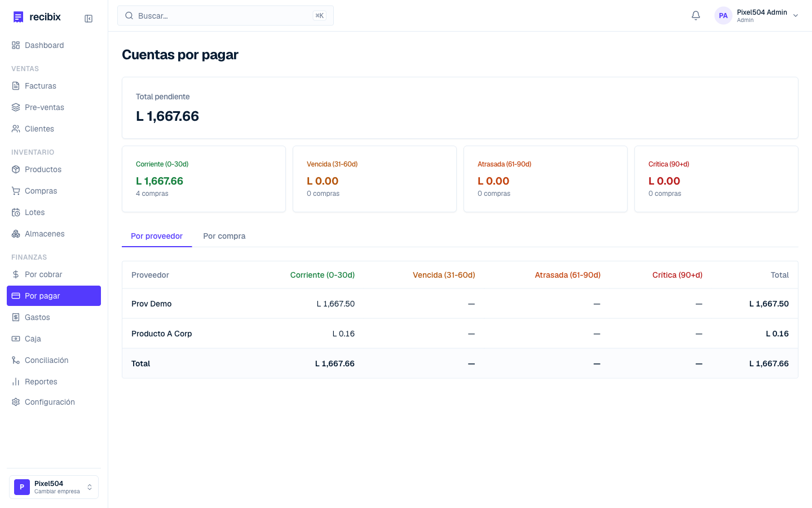The image size is (812, 508).
Task: Open Cambiar empresa company switcher
Action: click(x=54, y=487)
